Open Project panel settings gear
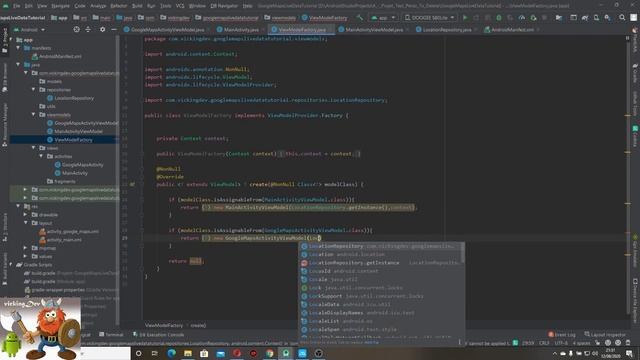 [102, 29]
